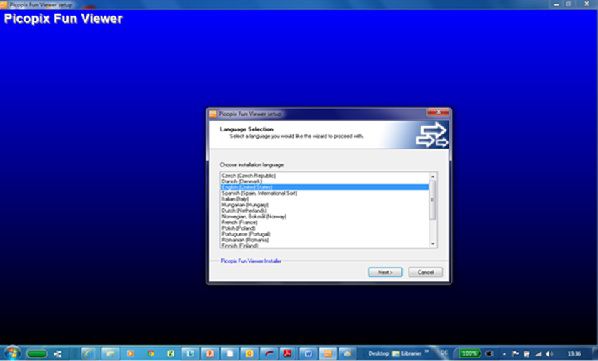Open the Word taskbar icon
This screenshot has width=598, height=361.
click(308, 354)
